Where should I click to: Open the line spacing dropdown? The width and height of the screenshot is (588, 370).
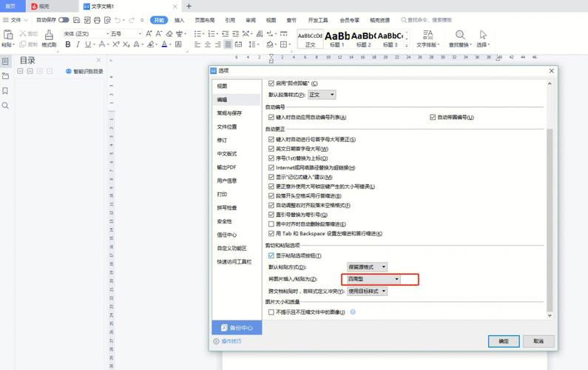[254, 44]
